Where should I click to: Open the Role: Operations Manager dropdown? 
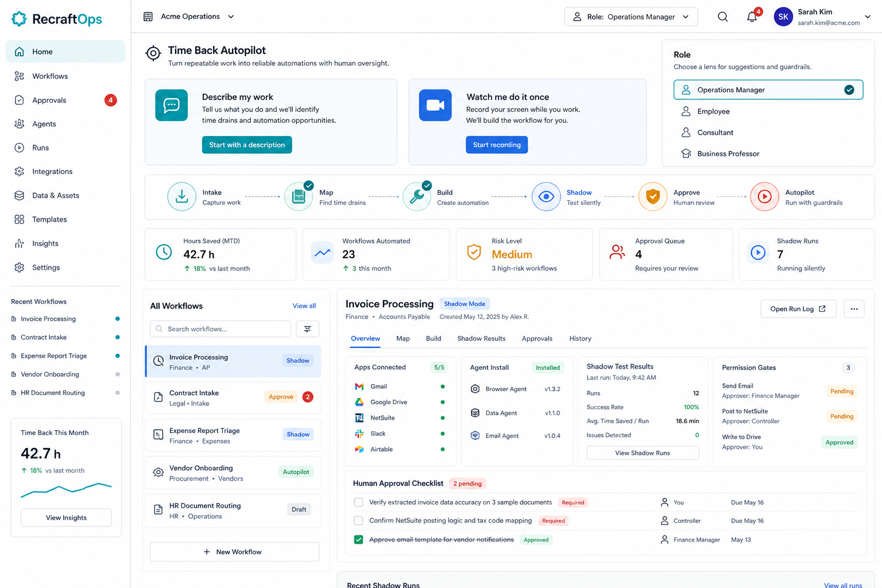(631, 17)
